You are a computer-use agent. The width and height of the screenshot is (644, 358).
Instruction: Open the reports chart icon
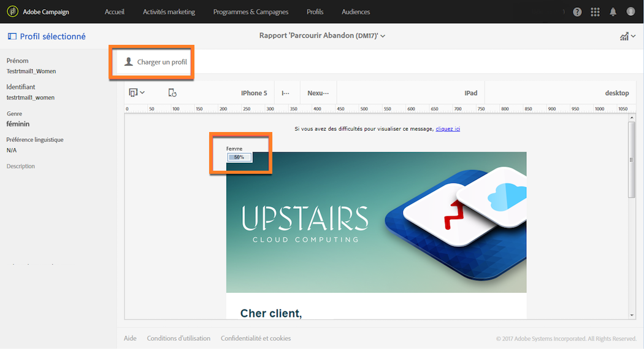(624, 36)
